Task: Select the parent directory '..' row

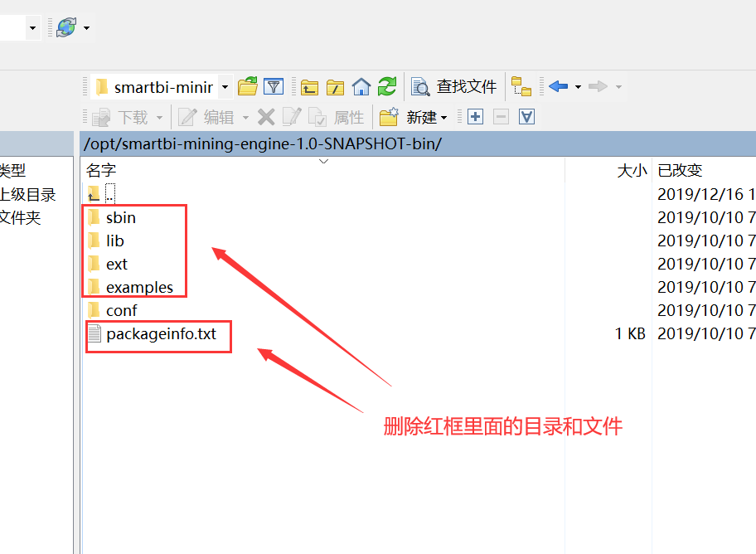Action: point(102,194)
